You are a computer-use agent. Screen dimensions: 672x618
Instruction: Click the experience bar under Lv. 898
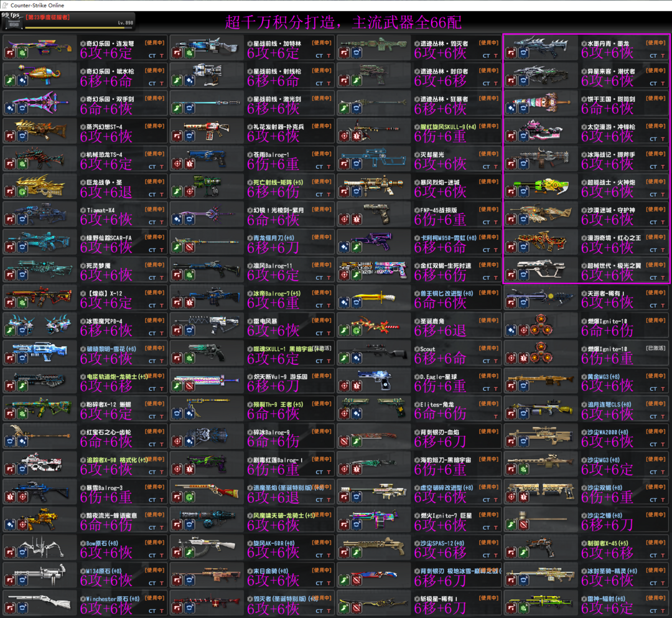pyautogui.click(x=78, y=28)
